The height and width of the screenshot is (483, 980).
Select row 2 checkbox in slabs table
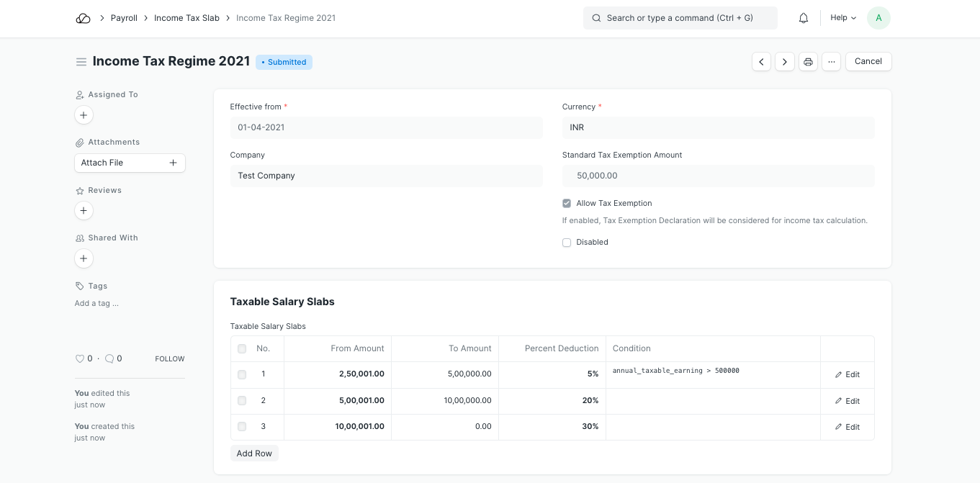coord(242,401)
